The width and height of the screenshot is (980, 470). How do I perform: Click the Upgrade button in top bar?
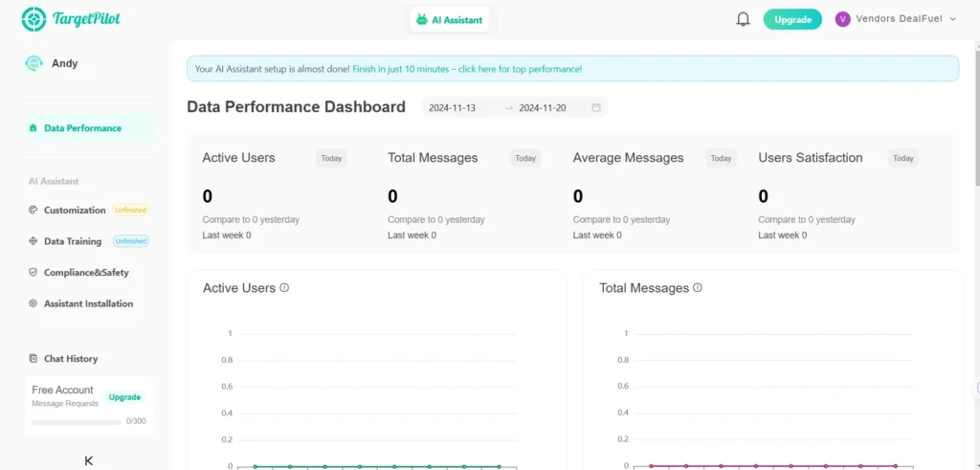(792, 19)
